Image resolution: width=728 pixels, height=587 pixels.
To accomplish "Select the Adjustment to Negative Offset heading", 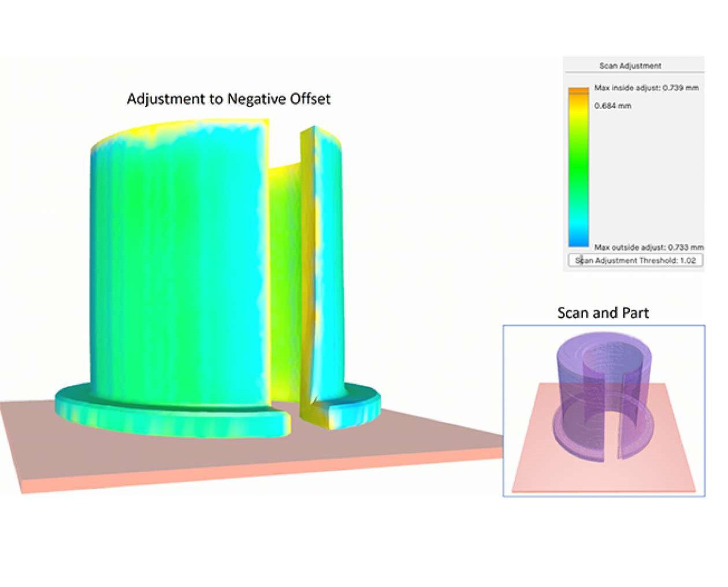I will 229,99.
